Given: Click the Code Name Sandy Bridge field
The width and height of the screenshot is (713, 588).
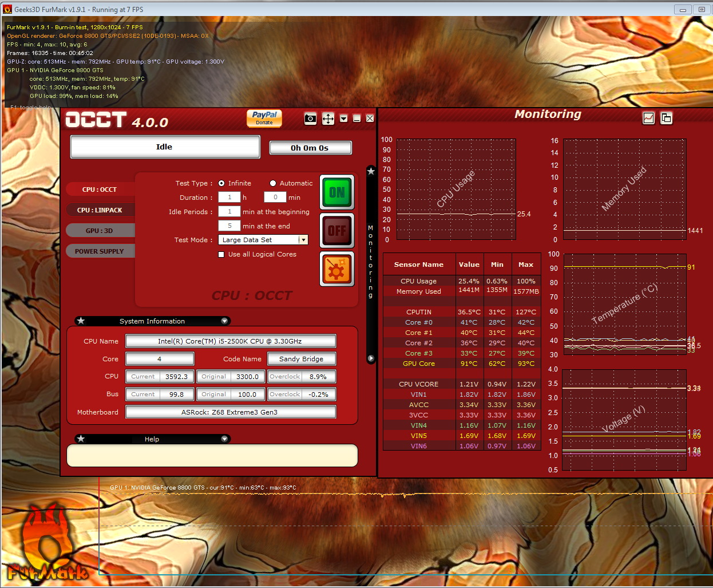Looking at the screenshot, I should [301, 359].
